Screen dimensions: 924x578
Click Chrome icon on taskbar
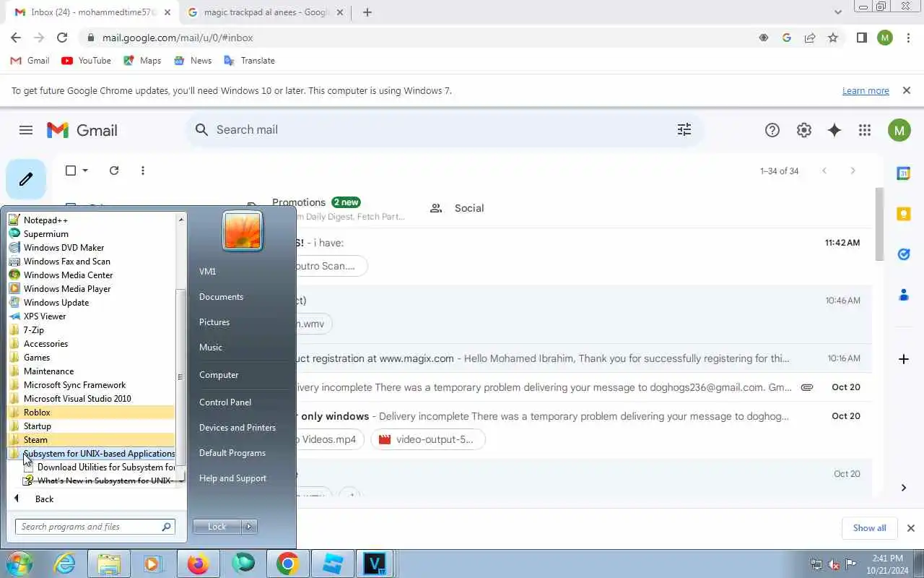pos(287,564)
